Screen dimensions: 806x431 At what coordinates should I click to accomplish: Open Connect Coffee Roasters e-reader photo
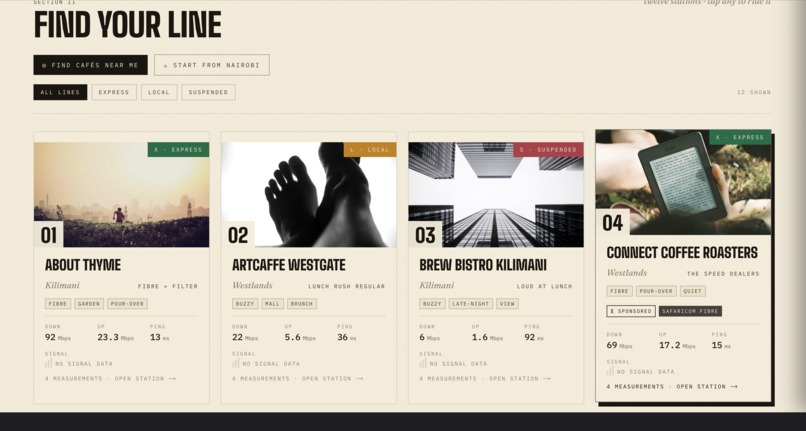point(683,182)
